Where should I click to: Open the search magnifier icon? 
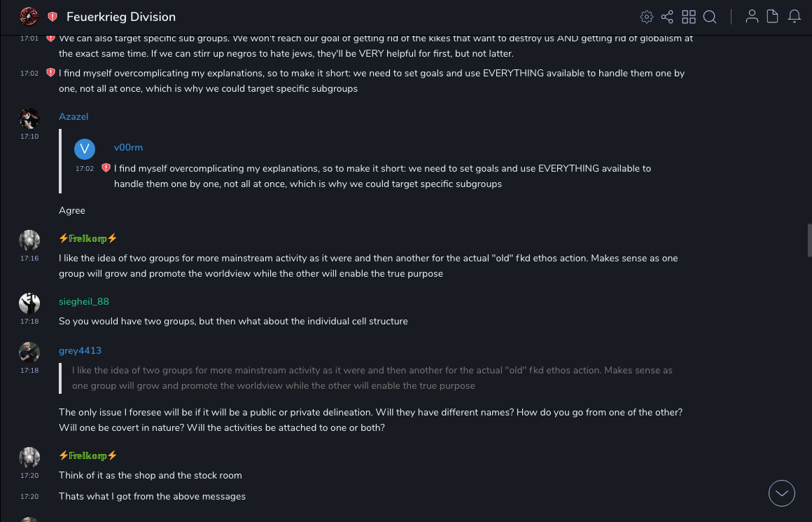click(x=710, y=17)
